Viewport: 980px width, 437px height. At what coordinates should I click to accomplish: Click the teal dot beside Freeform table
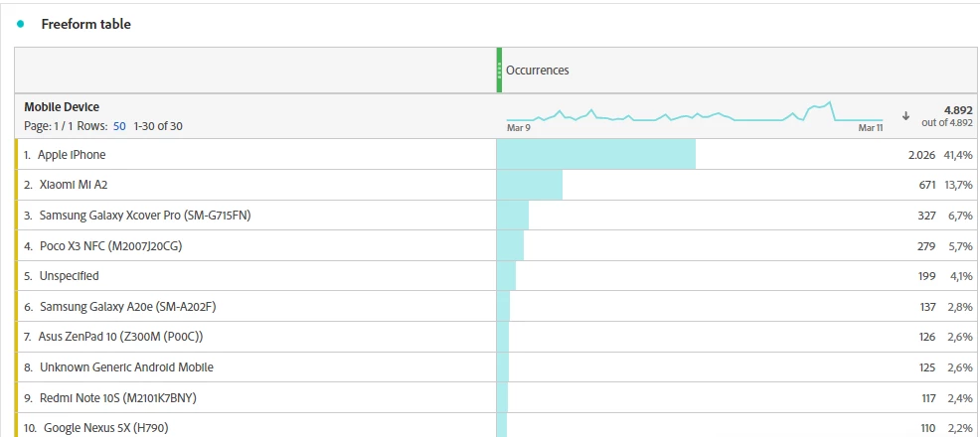[x=21, y=25]
